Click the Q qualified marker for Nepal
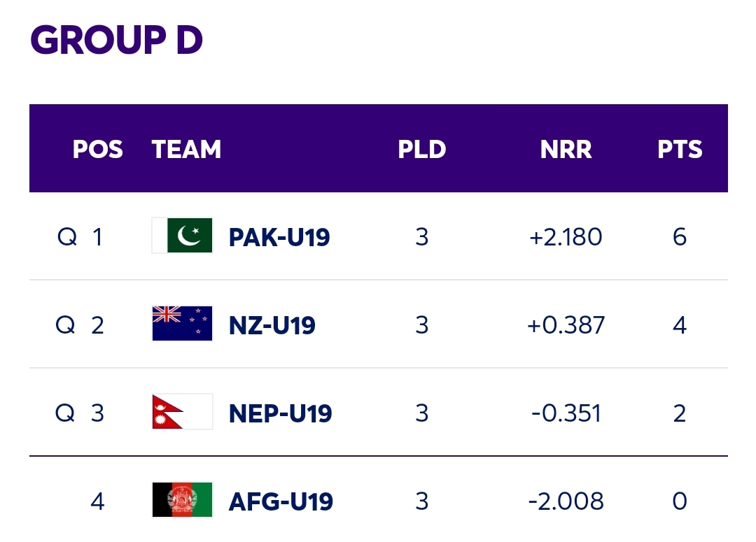 (x=65, y=413)
